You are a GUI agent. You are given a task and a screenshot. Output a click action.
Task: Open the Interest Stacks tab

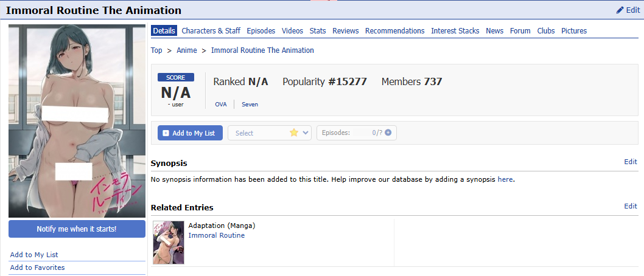coord(455,31)
